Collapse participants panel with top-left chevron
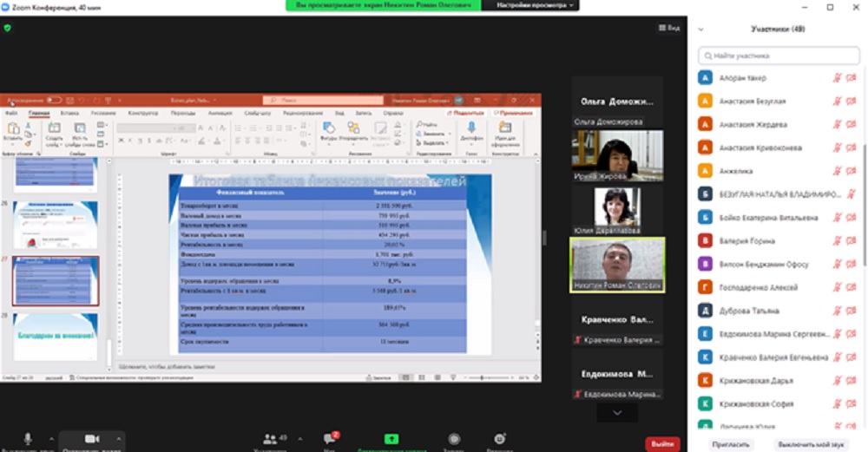The image size is (868, 452). [x=700, y=29]
